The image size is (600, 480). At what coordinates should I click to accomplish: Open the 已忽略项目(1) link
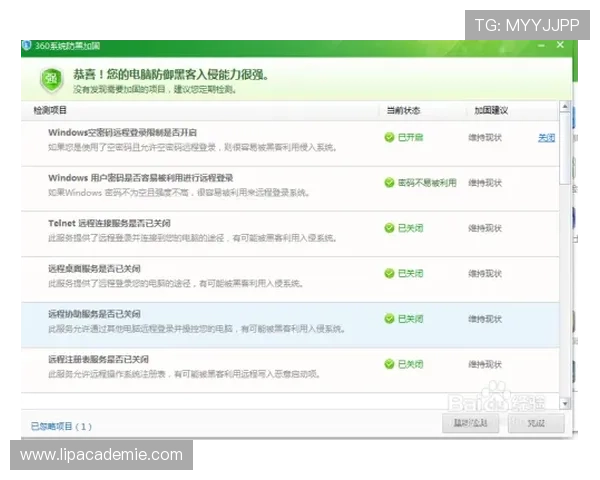(61, 426)
